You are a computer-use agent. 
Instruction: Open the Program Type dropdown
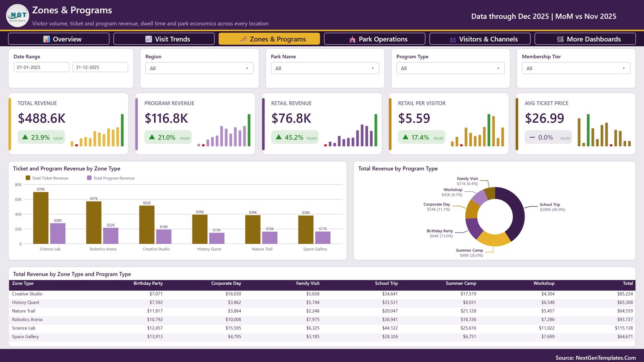[x=450, y=68]
